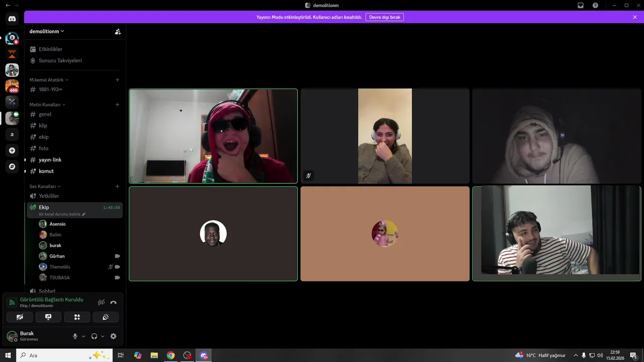Collapse the Metin Kanalları category
Image resolution: width=644 pixels, height=362 pixels.
tap(47, 105)
